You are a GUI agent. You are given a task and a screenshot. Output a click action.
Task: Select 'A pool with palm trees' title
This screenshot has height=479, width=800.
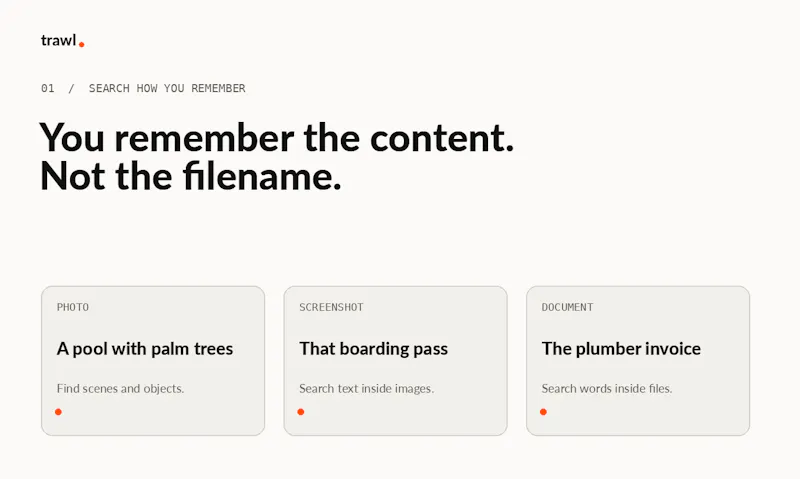click(145, 349)
